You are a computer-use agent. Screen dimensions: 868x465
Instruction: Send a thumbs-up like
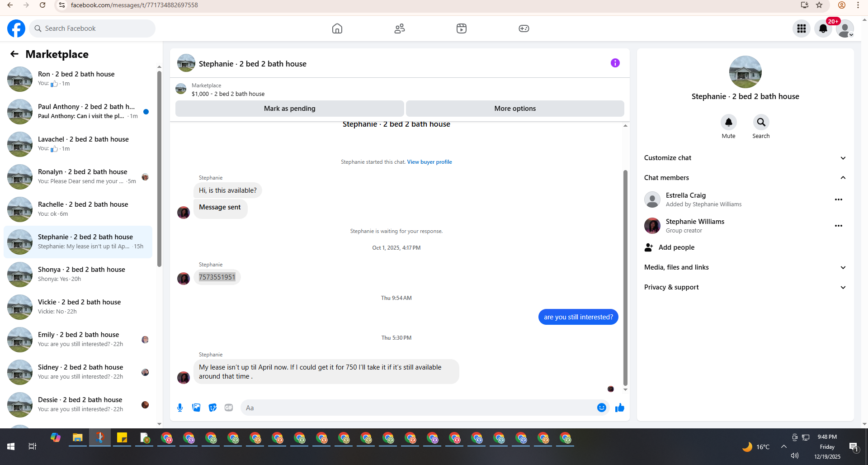coord(620,408)
